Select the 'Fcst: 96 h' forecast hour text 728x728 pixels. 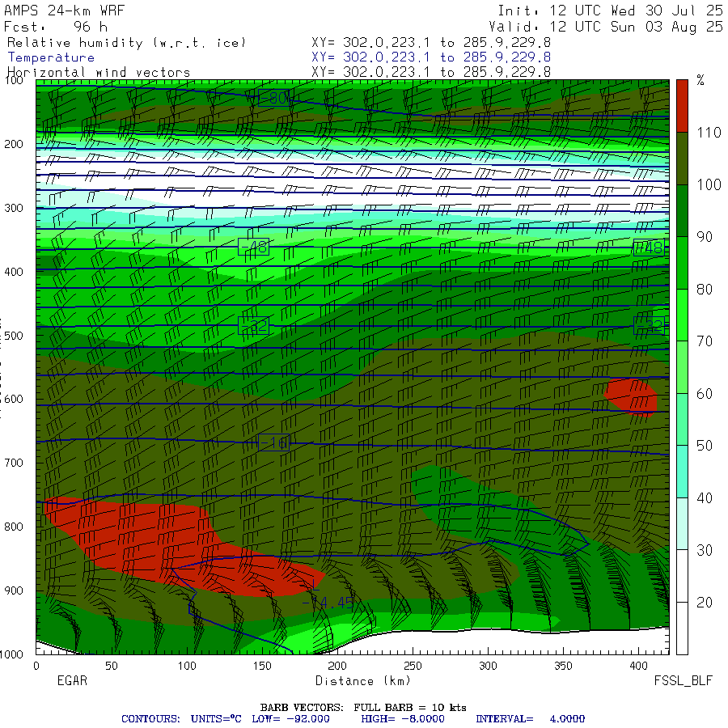coord(56,27)
